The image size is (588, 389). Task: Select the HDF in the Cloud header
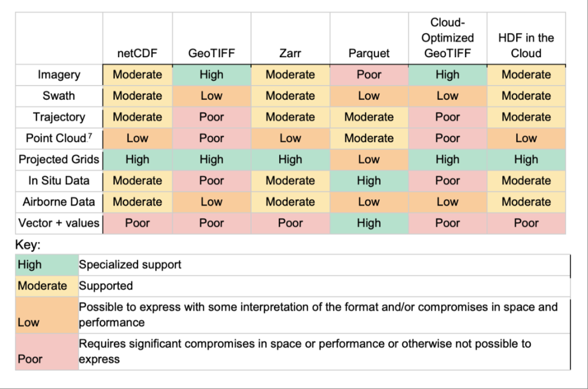(526, 46)
